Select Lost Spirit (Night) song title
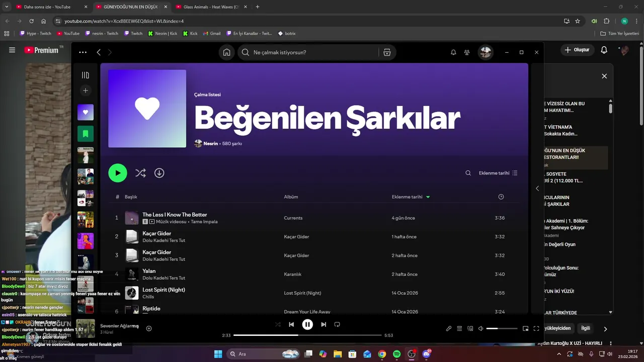 164,290
